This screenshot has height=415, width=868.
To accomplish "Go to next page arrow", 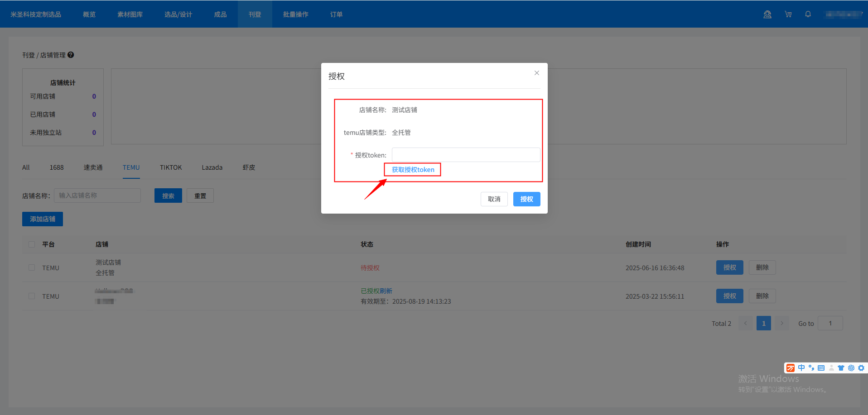I will pyautogui.click(x=782, y=323).
